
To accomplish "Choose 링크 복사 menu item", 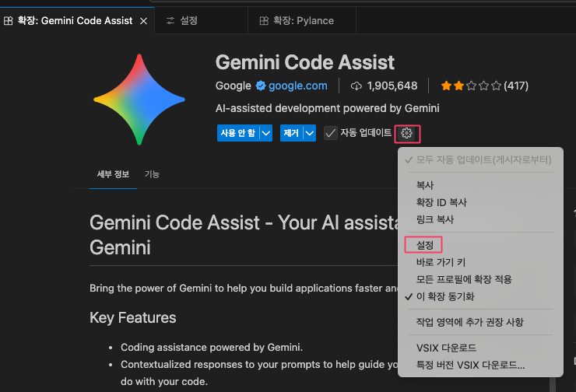I will (x=480, y=219).
